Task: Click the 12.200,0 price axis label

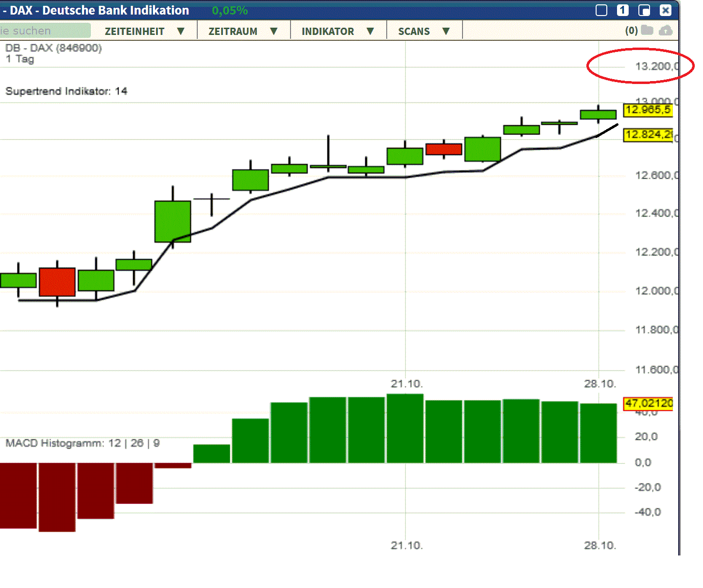Action: point(657,252)
